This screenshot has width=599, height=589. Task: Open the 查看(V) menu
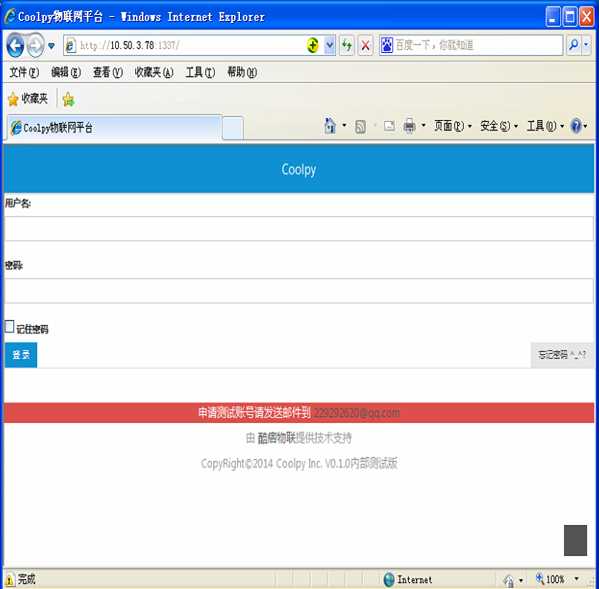coord(108,72)
